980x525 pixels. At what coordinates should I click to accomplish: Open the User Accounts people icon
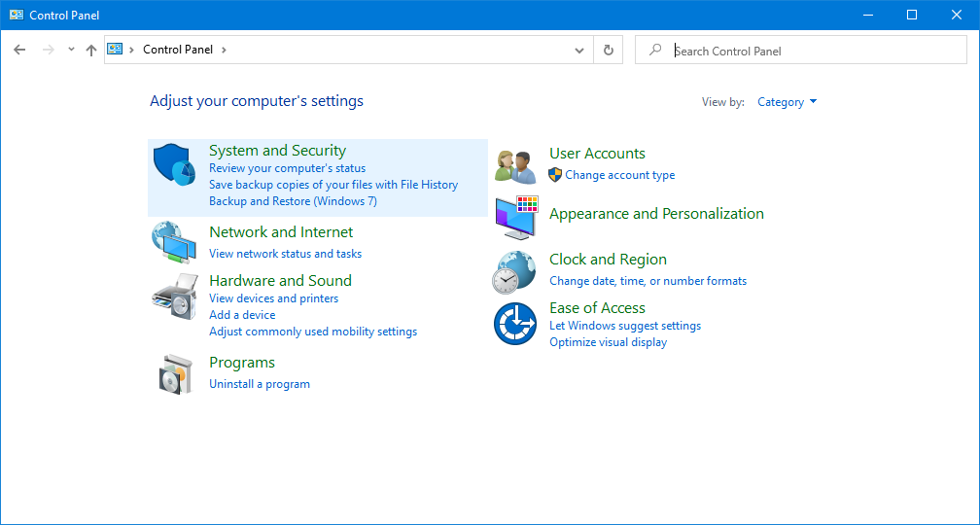pos(515,167)
